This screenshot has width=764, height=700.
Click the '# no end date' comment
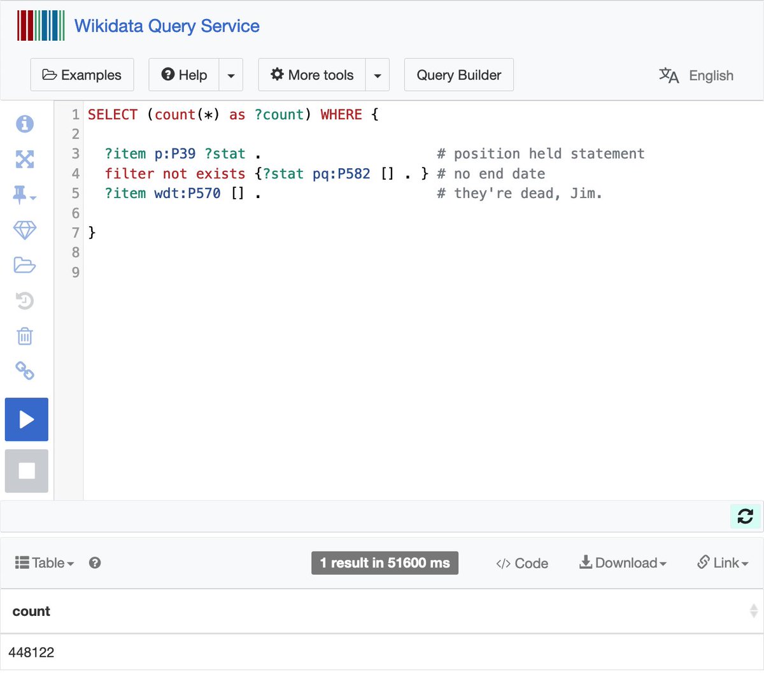[491, 173]
